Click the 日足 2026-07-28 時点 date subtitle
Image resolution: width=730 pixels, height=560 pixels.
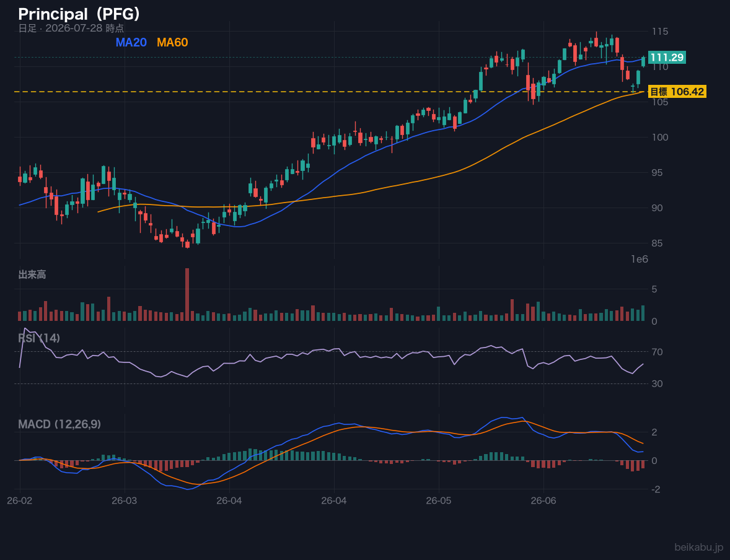(x=71, y=28)
